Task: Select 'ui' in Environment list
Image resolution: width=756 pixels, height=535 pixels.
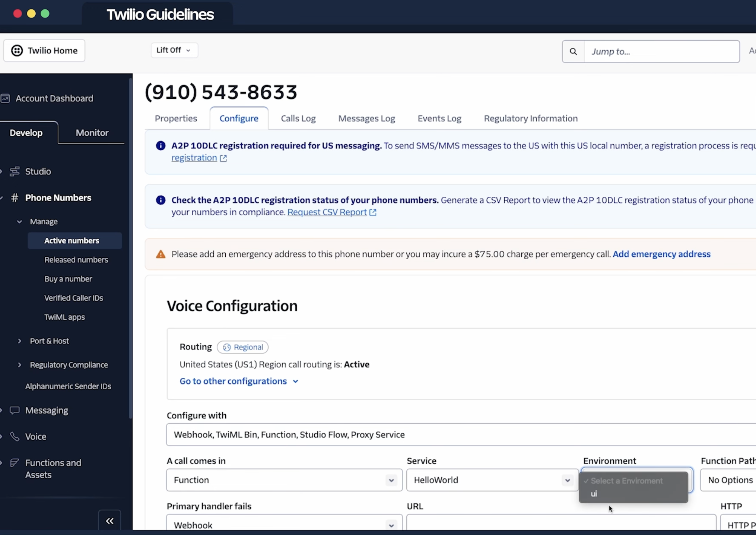Action: [x=594, y=494]
